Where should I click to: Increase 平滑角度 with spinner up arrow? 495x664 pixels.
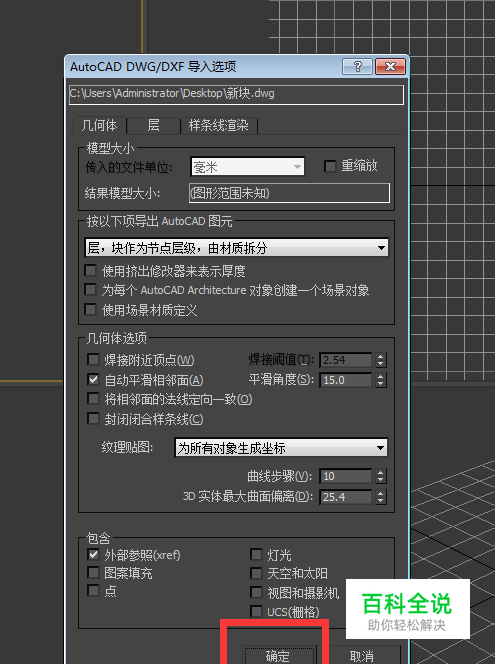tap(381, 376)
